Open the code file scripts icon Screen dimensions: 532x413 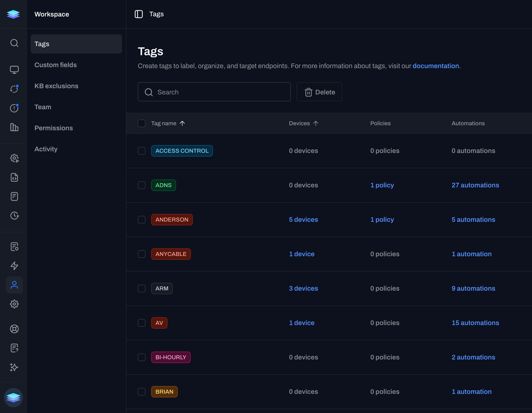click(14, 177)
